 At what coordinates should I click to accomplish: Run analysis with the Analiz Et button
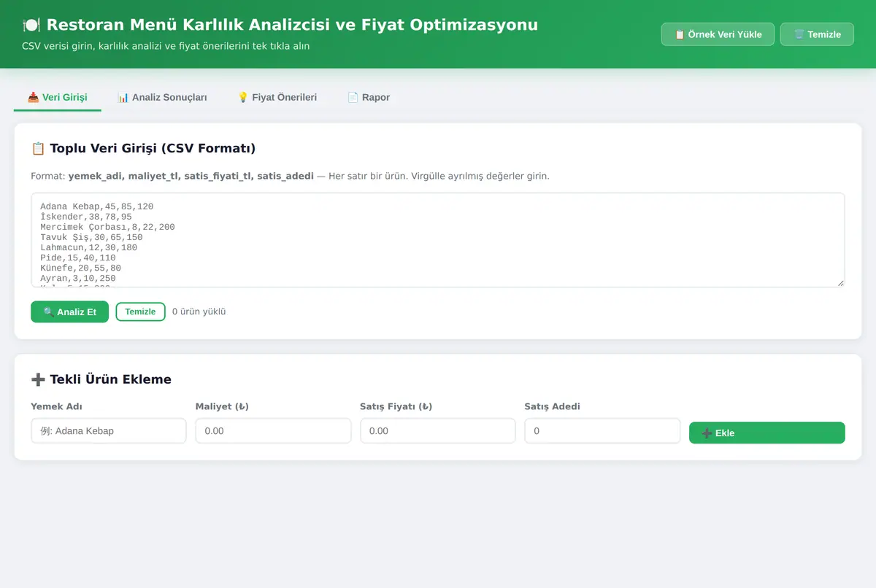(69, 312)
